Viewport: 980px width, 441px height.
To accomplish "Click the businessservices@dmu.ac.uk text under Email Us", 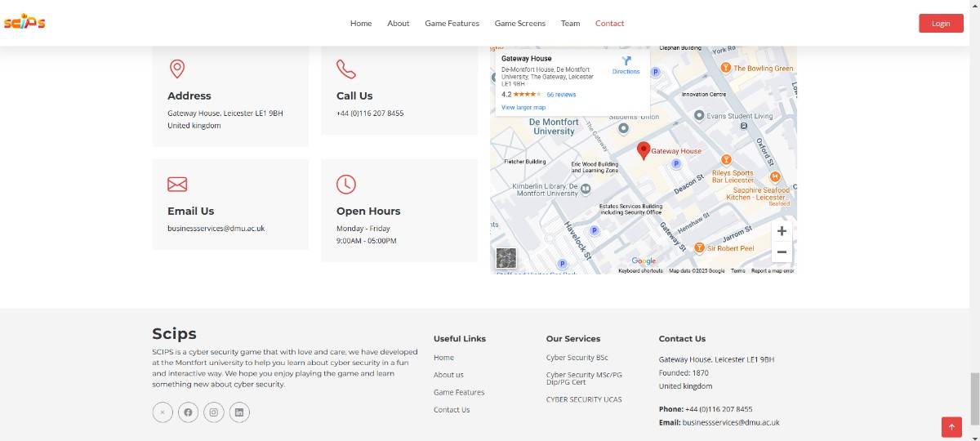I will pos(216,229).
